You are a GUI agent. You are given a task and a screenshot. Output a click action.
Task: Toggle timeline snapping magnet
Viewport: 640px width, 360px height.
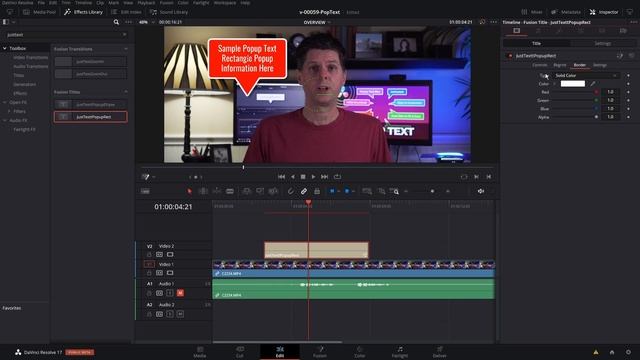coord(290,191)
